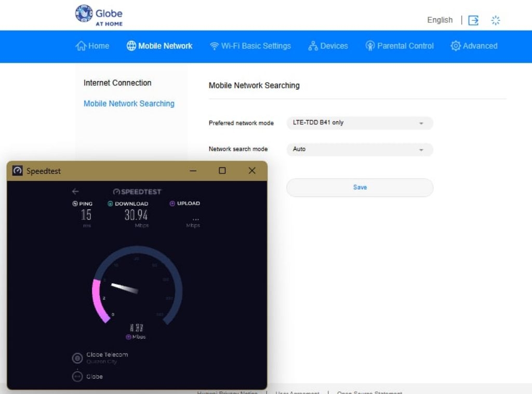Click the Save button
This screenshot has height=394, width=532.
pyautogui.click(x=360, y=187)
